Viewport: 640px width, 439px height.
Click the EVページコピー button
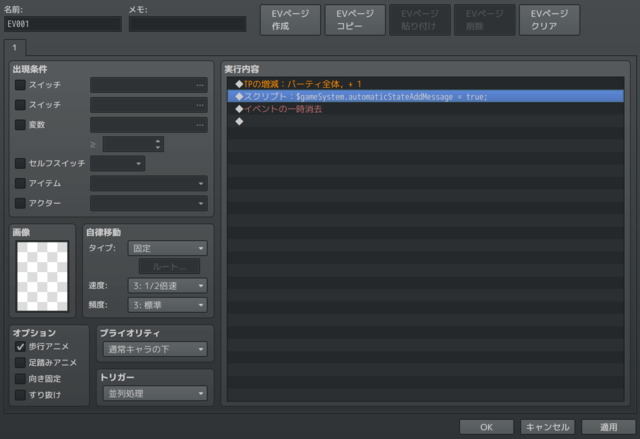coord(355,20)
